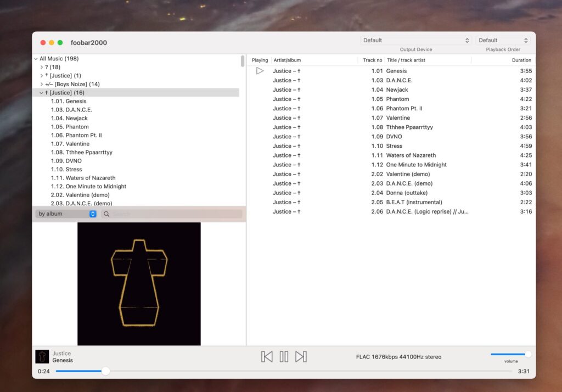Viewport: 562px width, 392px height.
Task: Collapse the All Music (198) tree node
Action: click(36, 58)
